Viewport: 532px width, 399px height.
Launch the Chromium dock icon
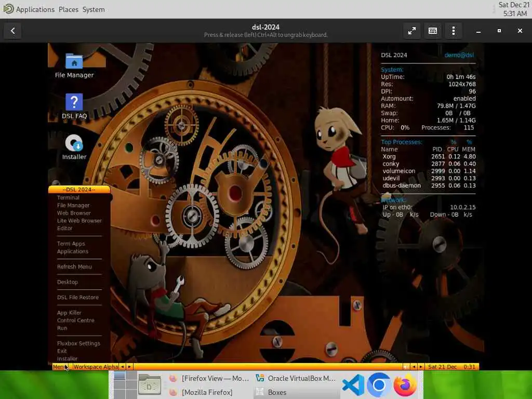[379, 385]
